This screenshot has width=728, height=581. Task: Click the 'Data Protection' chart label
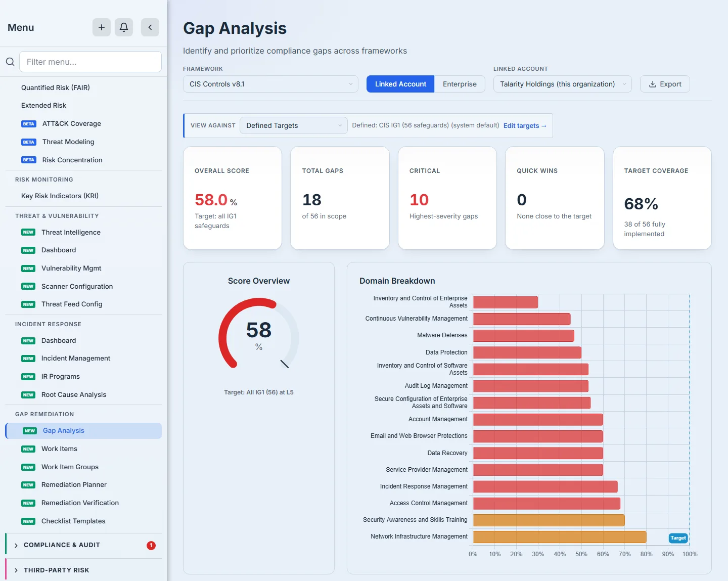(x=446, y=352)
